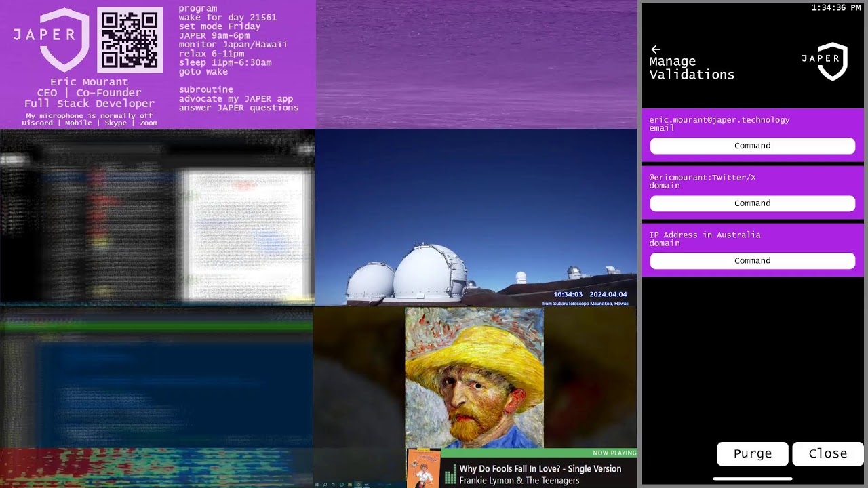Click the orange album cover art thumbnail

[x=424, y=468]
